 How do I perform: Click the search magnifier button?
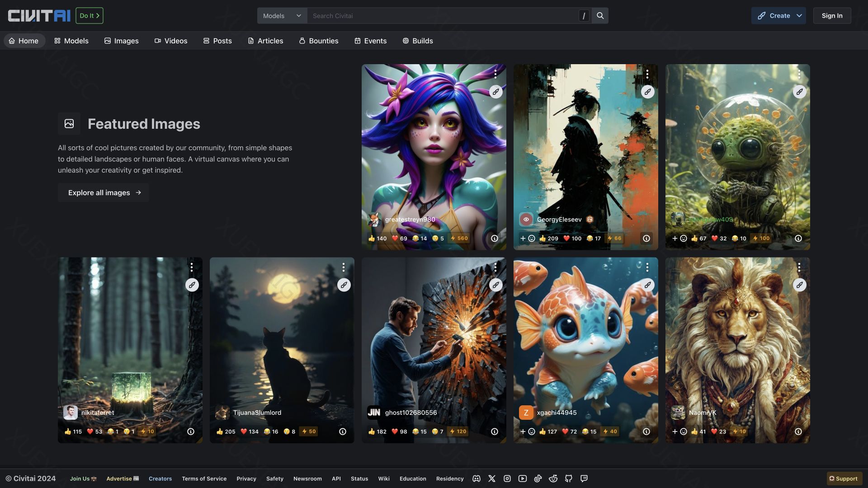(x=600, y=16)
